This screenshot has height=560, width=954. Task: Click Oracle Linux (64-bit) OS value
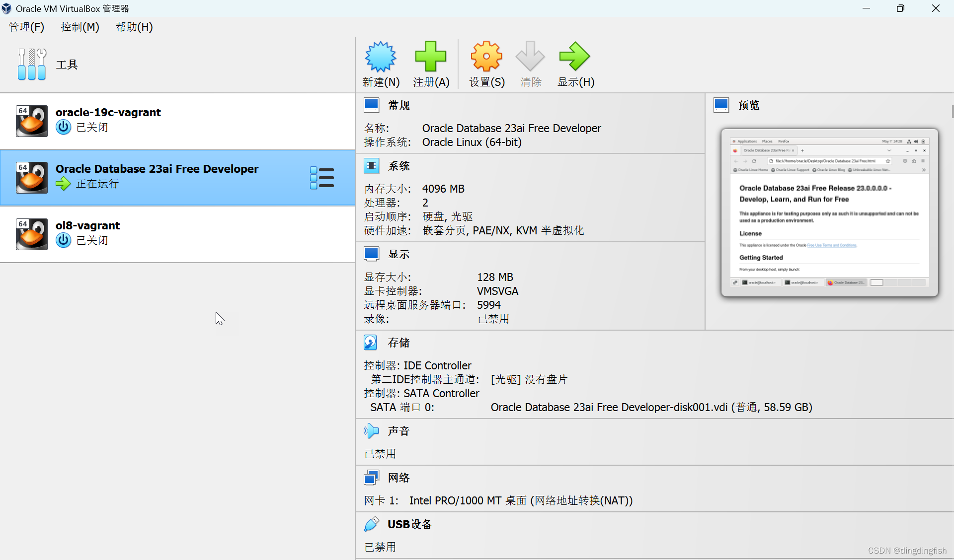click(x=472, y=142)
